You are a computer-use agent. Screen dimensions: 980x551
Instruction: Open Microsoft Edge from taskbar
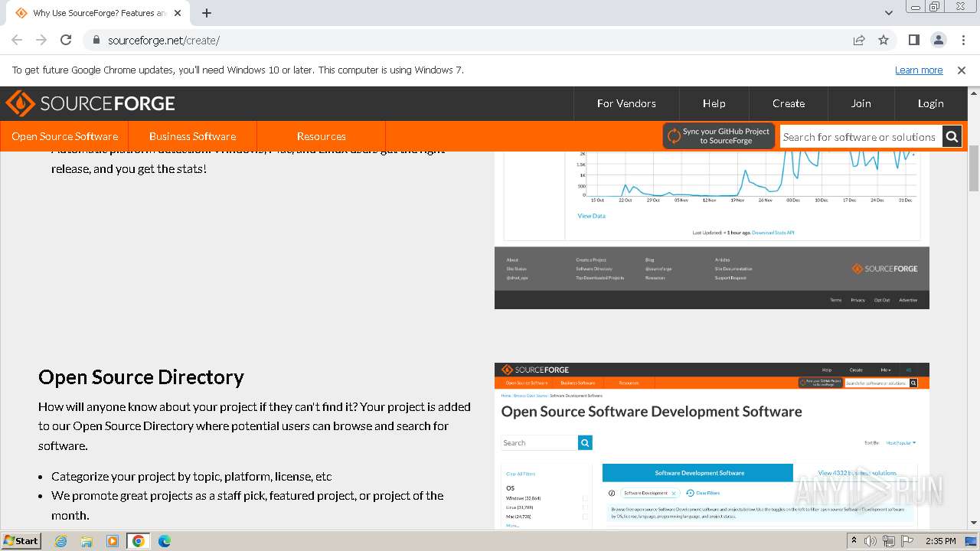pos(165,541)
